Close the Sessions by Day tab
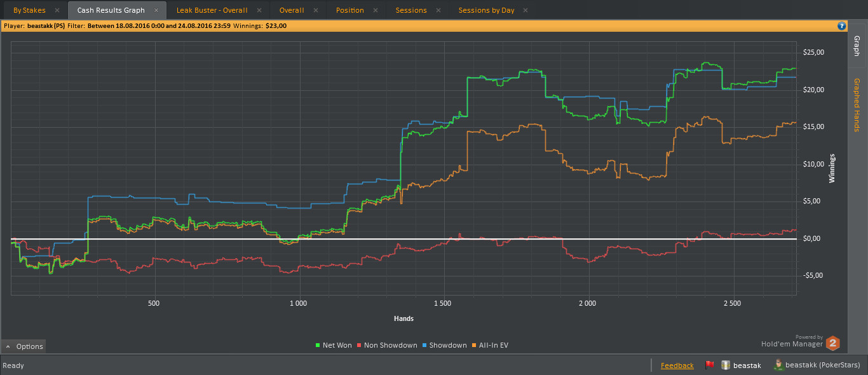The image size is (868, 375). point(526,10)
